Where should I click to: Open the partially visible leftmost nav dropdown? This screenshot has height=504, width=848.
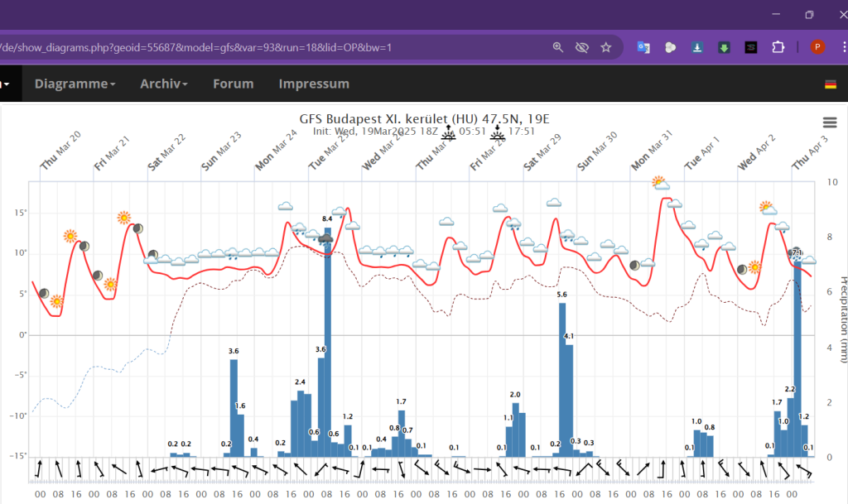click(7, 84)
